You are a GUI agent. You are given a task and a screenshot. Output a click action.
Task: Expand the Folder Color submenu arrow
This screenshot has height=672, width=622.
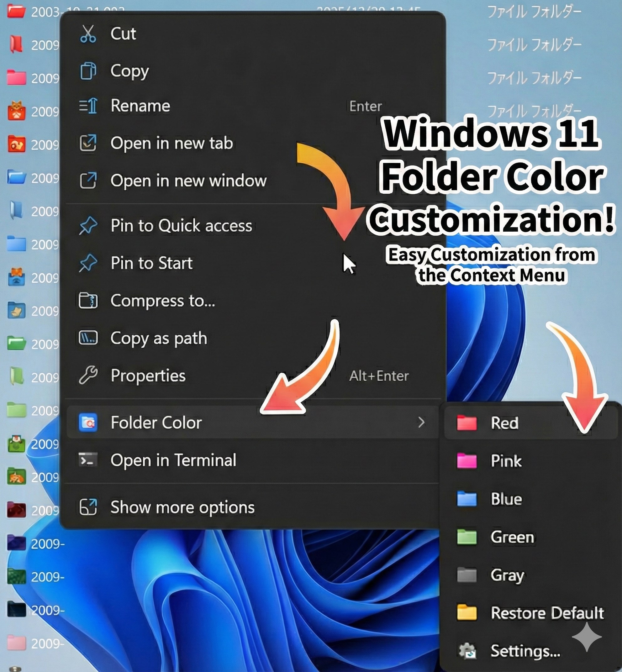(421, 422)
